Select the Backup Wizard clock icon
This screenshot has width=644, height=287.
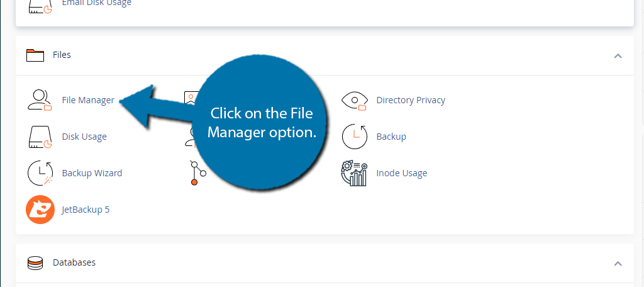39,173
